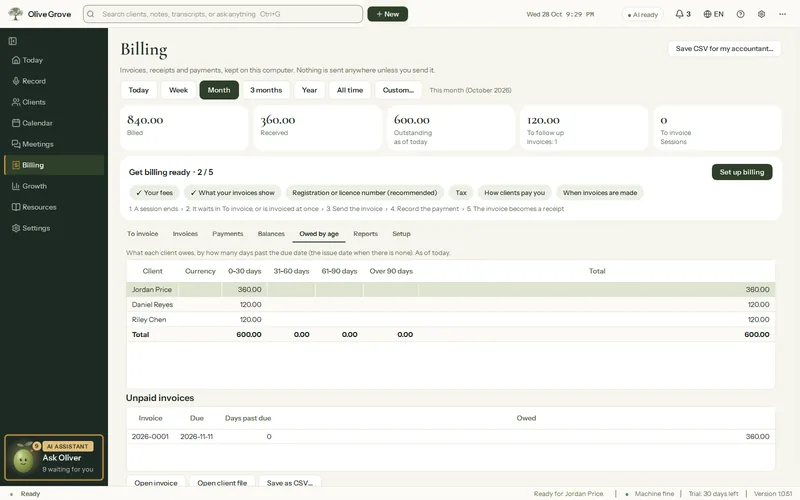This screenshot has width=800, height=500.
Task: Select the Month period filter
Action: pos(219,90)
